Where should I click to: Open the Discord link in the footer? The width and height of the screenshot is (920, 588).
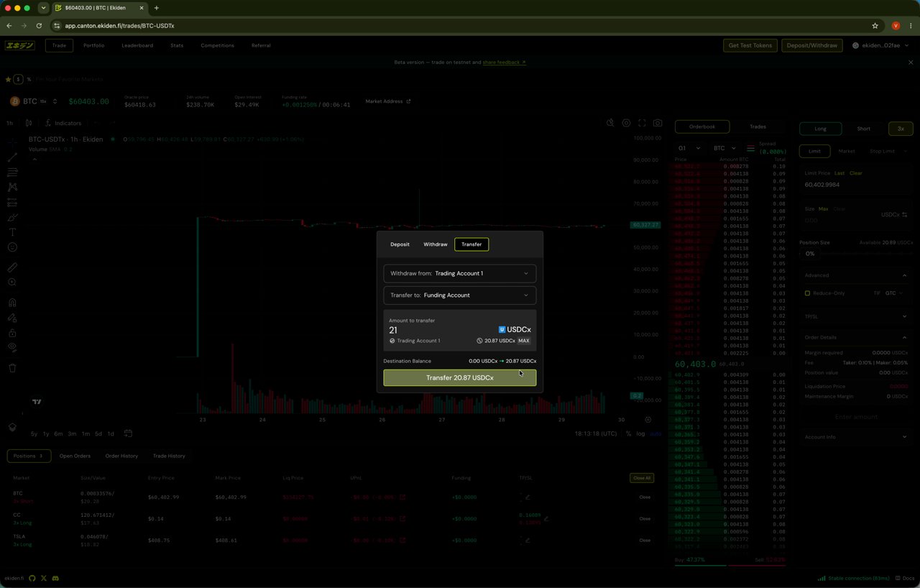click(x=55, y=578)
